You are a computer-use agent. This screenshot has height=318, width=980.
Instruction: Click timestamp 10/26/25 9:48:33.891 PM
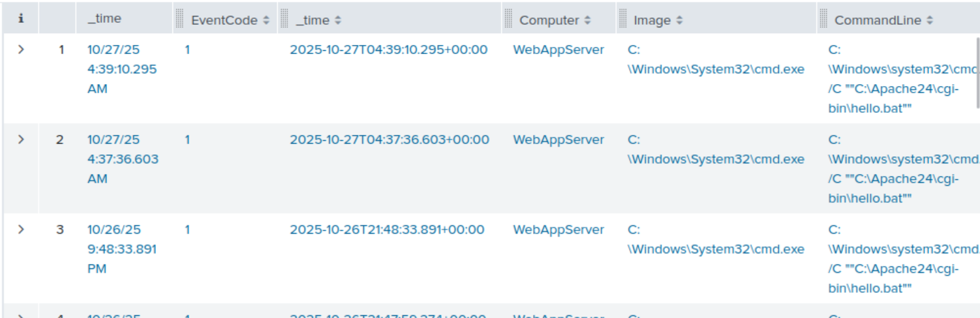122,249
